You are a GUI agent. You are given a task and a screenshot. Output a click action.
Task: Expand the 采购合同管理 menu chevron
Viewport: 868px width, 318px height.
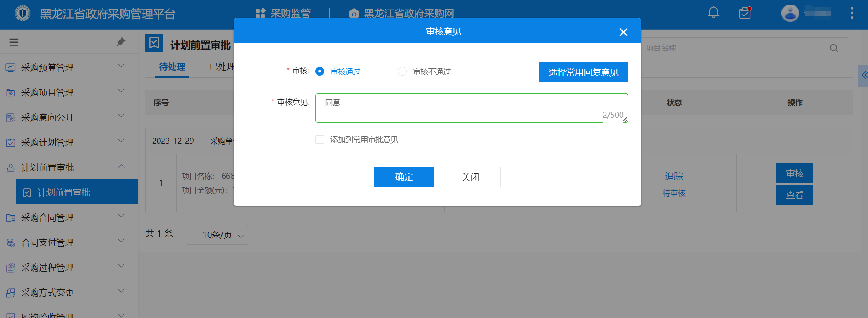(121, 216)
